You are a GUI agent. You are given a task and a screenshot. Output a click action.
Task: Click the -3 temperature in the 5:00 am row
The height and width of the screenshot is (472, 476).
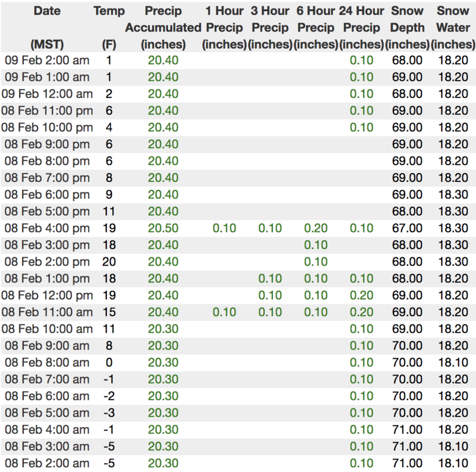click(109, 413)
